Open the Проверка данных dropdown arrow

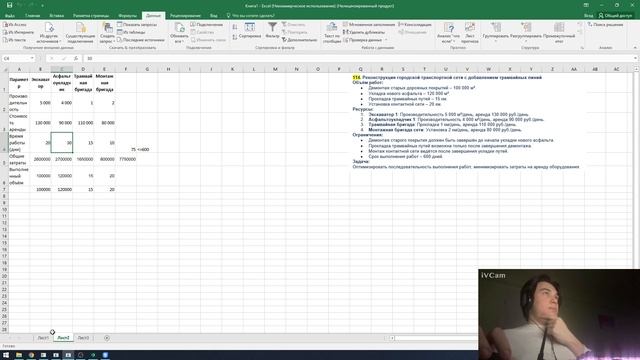coord(386,40)
